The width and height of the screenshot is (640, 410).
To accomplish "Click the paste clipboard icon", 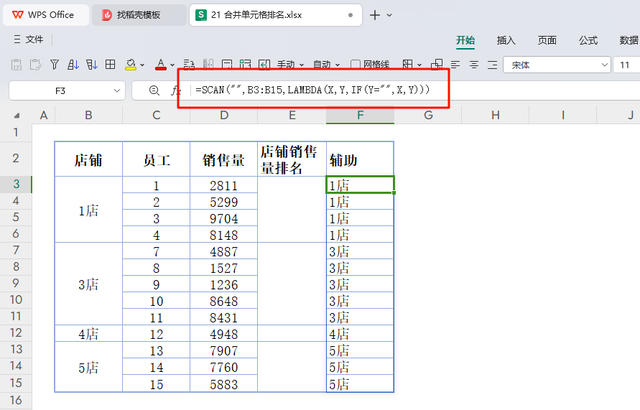I will [36, 64].
